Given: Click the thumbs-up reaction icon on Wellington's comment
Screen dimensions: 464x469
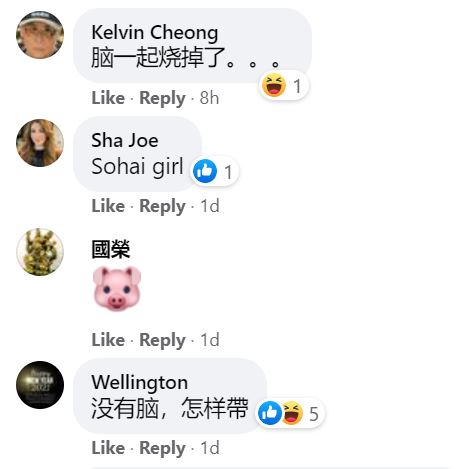Looking at the screenshot, I should click(270, 413).
